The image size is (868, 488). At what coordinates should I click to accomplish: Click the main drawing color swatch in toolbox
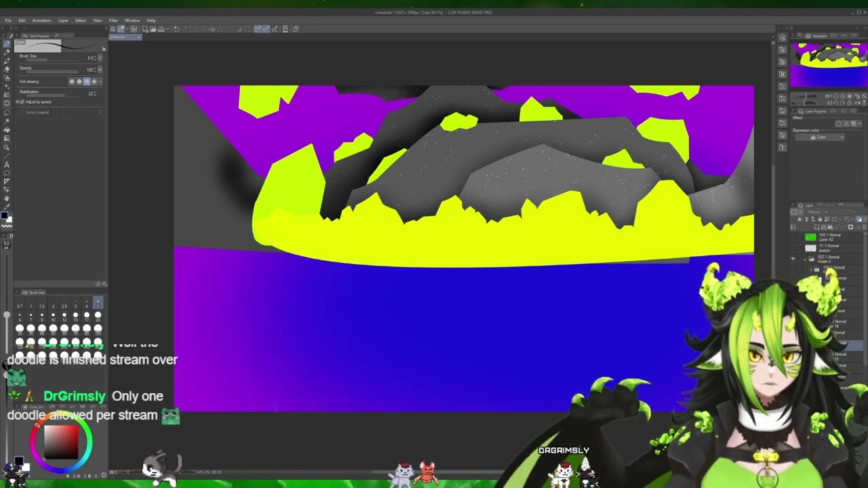point(5,216)
